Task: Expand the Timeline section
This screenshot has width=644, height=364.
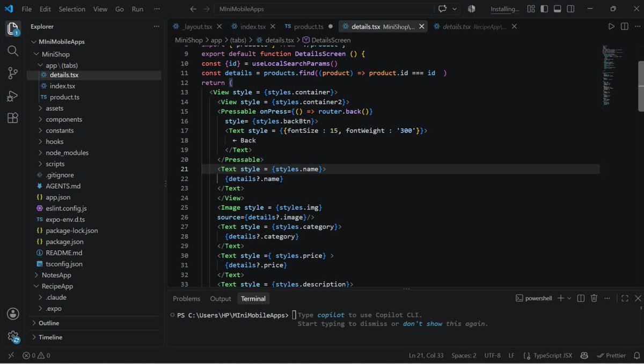Action: point(50,337)
